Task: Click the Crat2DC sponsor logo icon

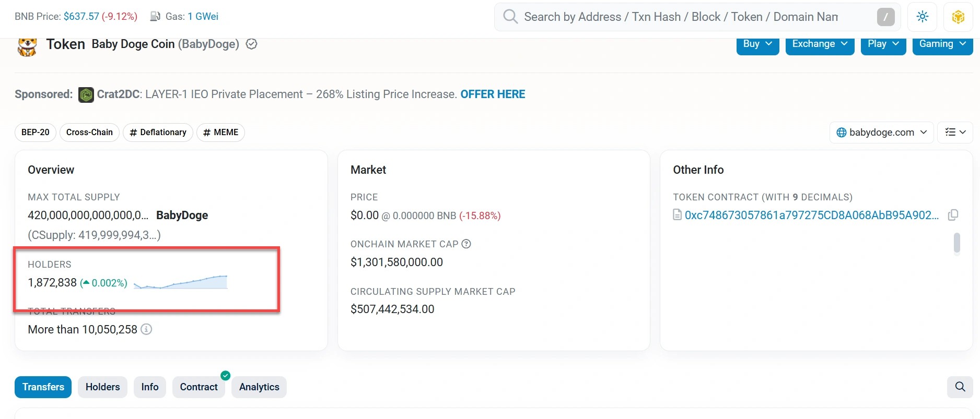Action: pos(86,94)
